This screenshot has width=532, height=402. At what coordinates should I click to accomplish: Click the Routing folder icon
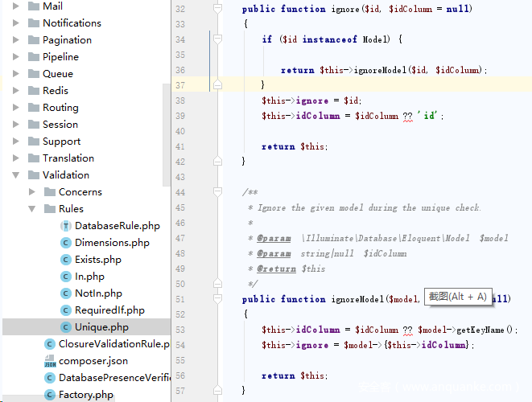pos(34,108)
